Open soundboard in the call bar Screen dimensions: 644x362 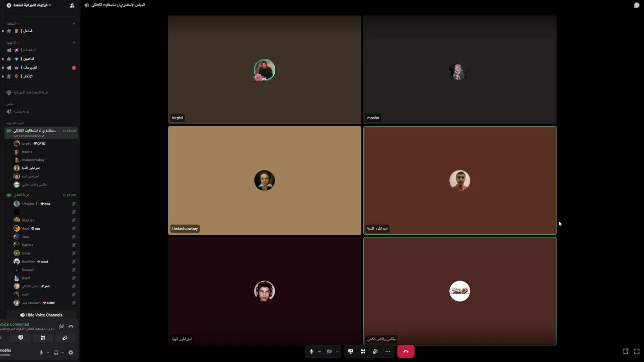point(375,351)
